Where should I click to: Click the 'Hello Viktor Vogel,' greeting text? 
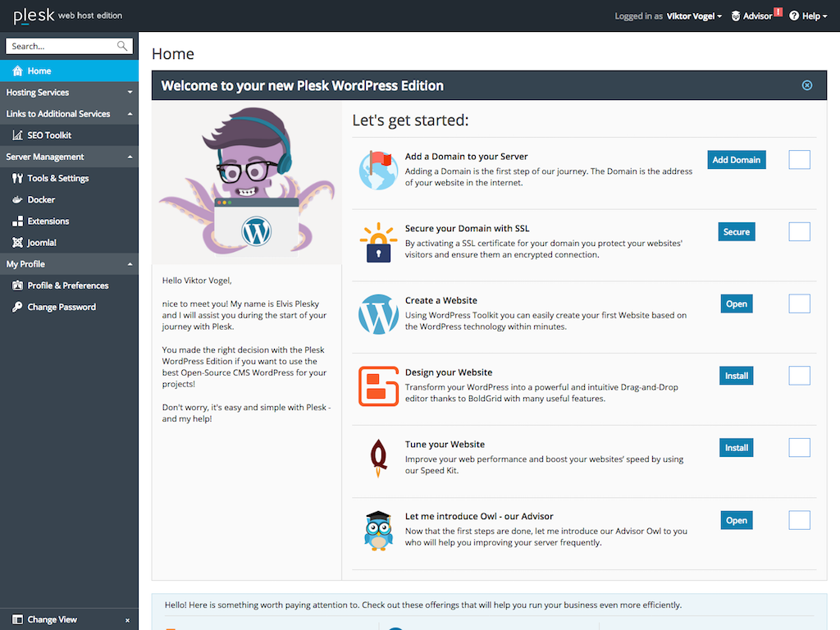pyautogui.click(x=197, y=281)
